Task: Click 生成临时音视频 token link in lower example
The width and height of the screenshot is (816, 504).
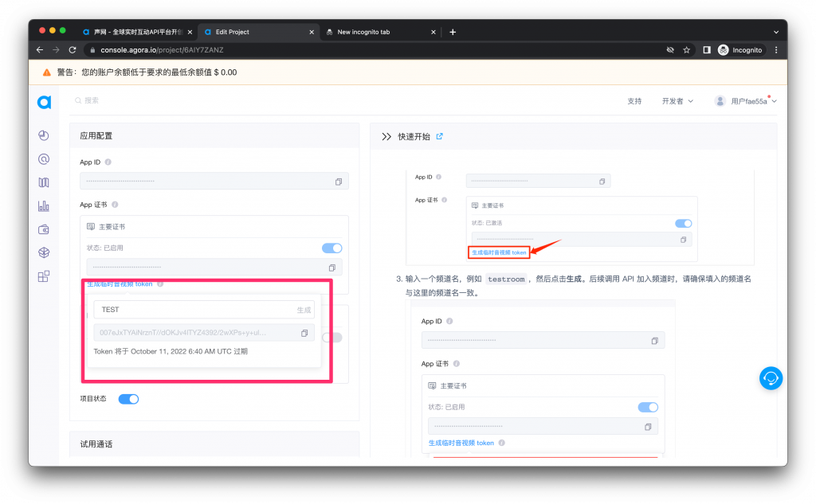Action: [x=461, y=443]
